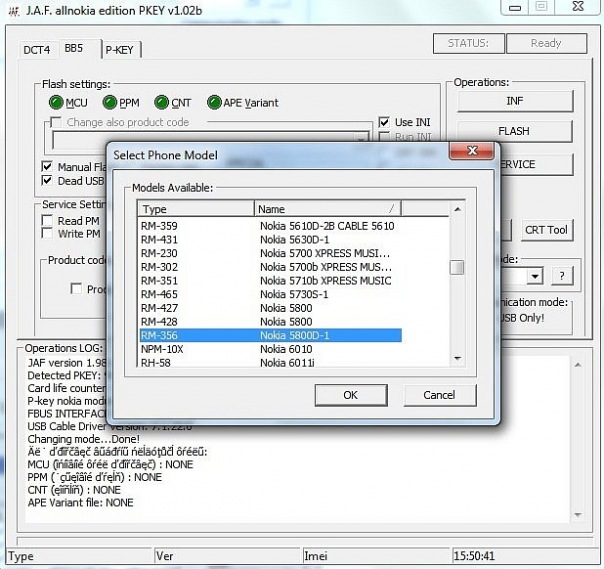The width and height of the screenshot is (604, 569).
Task: Switch to the DCT4 tab
Action: [x=37, y=50]
